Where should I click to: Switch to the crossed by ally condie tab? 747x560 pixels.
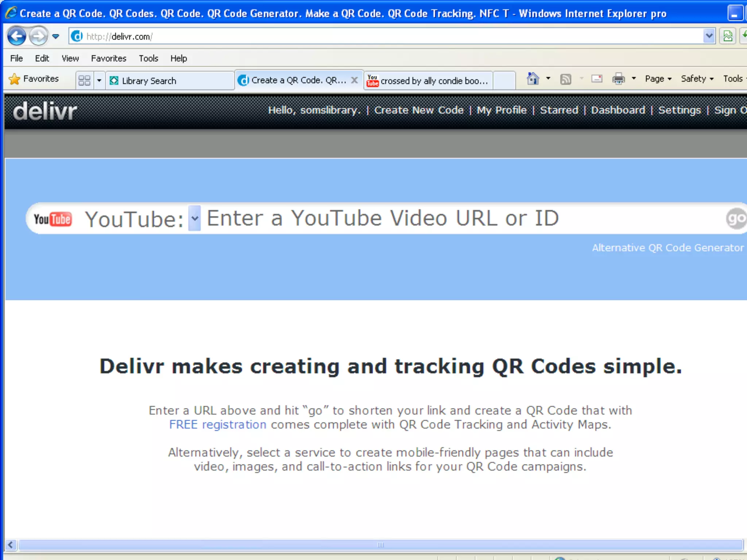[429, 81]
